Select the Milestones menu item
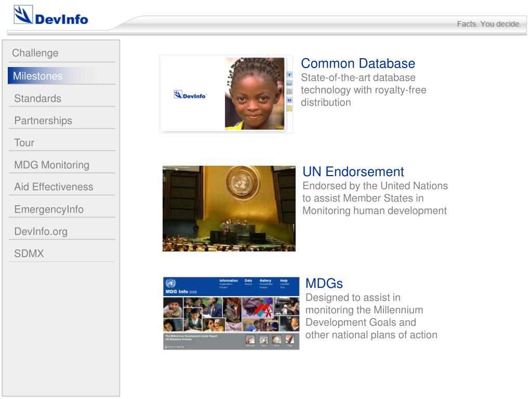 [61, 76]
